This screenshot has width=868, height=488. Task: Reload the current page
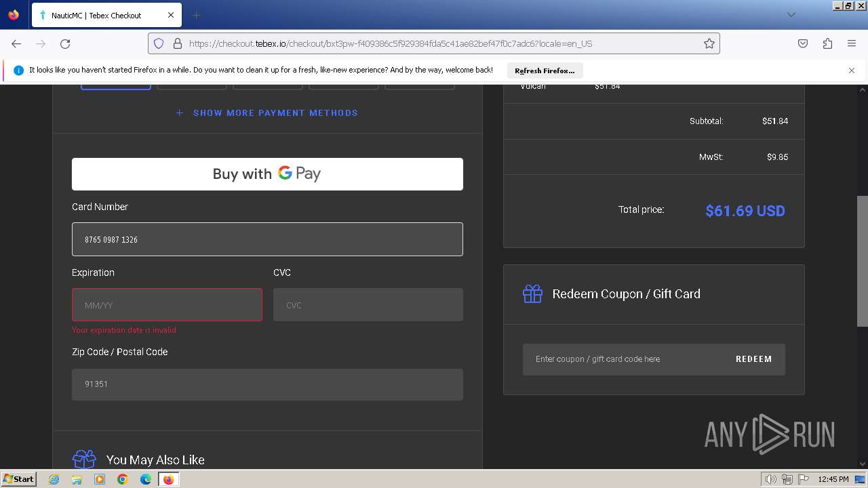(x=65, y=43)
